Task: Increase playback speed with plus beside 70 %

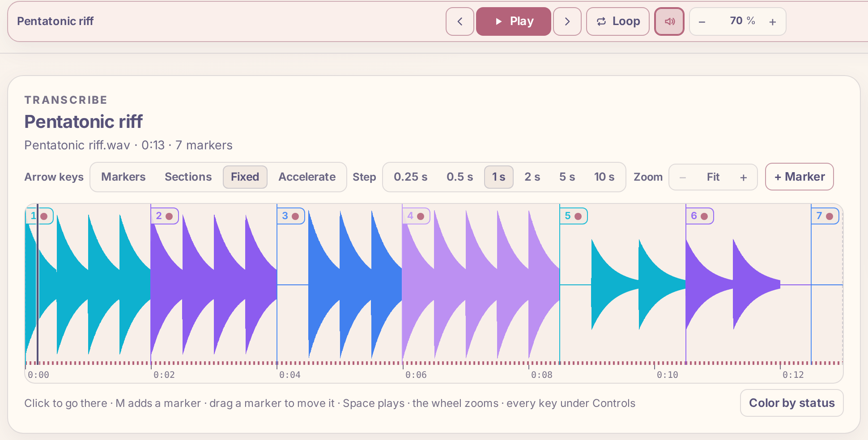Action: click(x=773, y=22)
